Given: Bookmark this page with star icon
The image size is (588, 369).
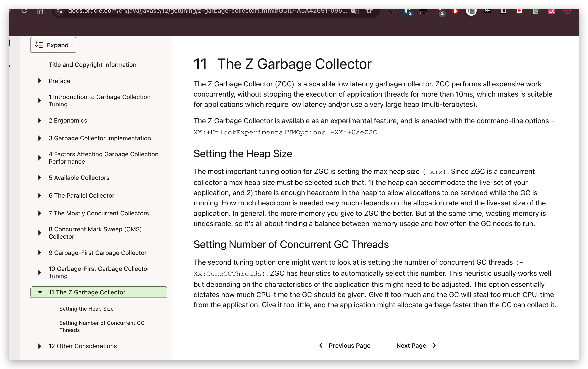Looking at the screenshot, I should pyautogui.click(x=369, y=11).
